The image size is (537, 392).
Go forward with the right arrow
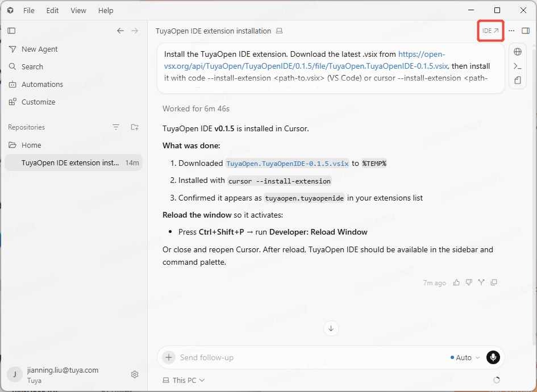135,31
